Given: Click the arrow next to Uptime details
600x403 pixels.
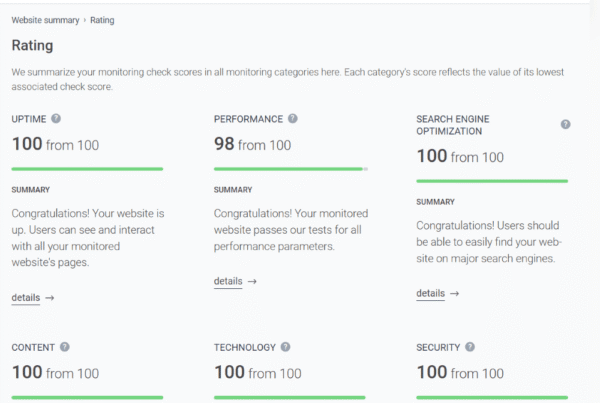Looking at the screenshot, I should (50, 298).
